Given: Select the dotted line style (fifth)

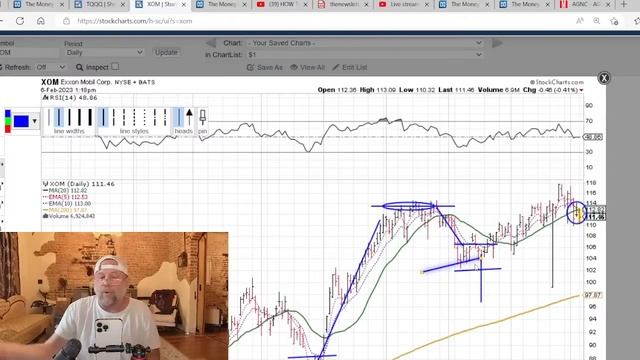Looking at the screenshot, I should point(144,117).
